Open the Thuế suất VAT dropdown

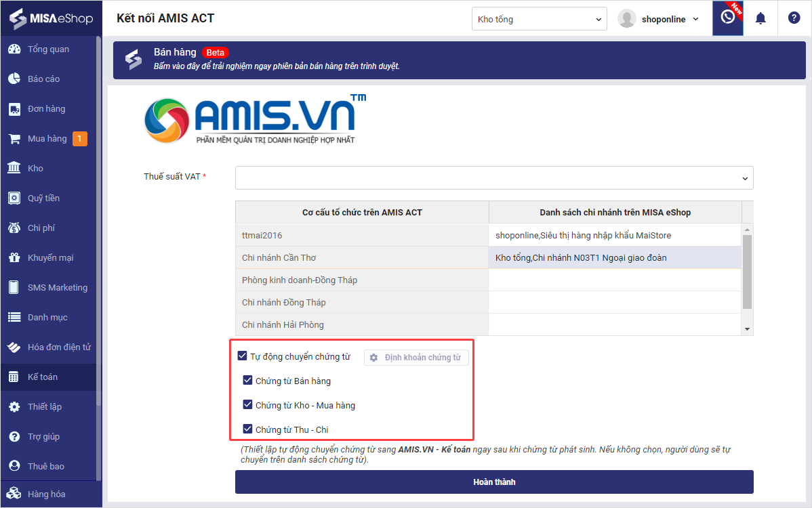(x=494, y=178)
